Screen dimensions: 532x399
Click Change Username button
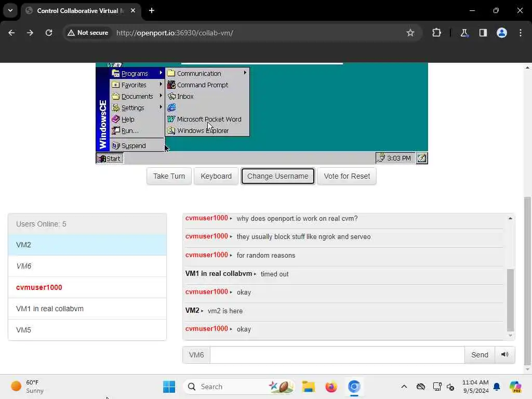(x=278, y=176)
